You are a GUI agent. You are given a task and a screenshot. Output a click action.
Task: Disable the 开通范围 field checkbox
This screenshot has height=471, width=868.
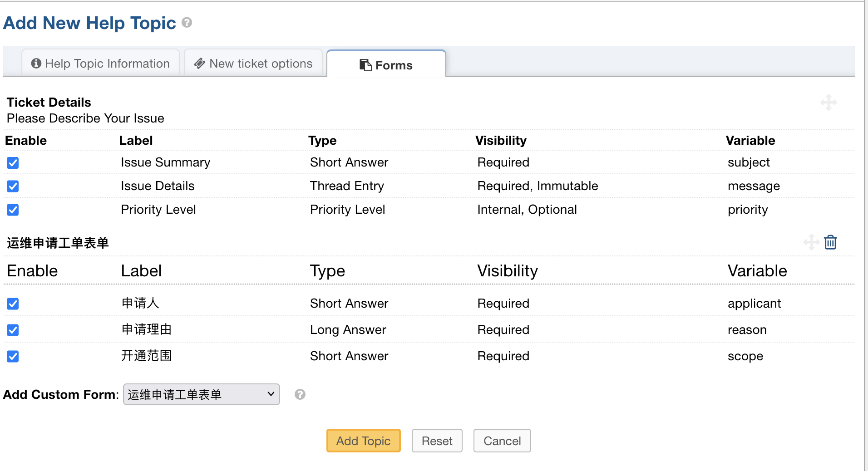[x=13, y=357]
